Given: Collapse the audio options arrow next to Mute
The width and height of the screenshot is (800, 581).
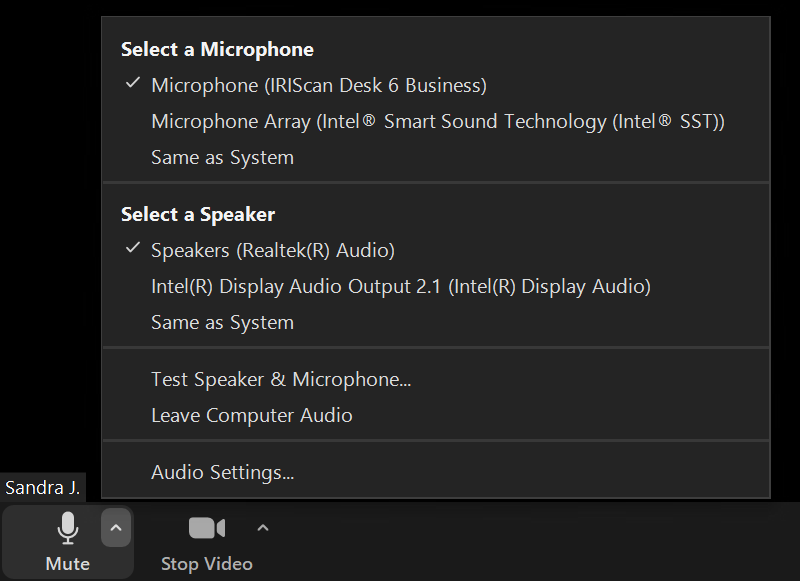Looking at the screenshot, I should coord(116,528).
